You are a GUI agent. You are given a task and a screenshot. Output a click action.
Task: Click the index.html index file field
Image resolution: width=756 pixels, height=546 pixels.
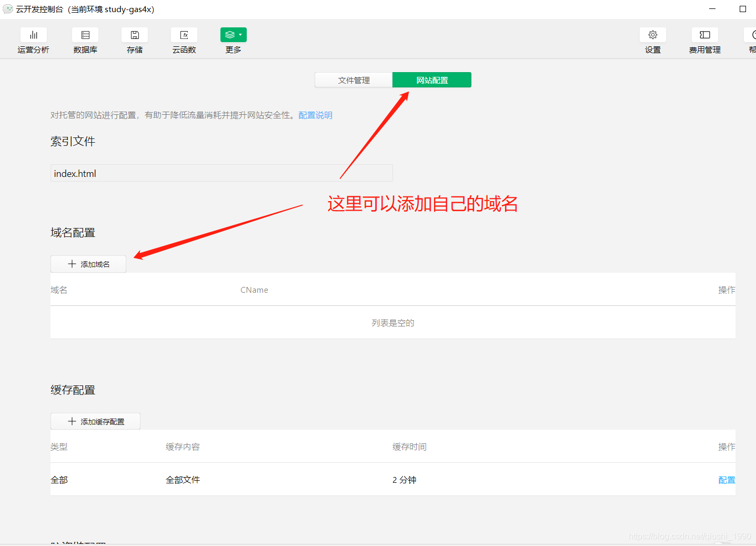coord(221,173)
